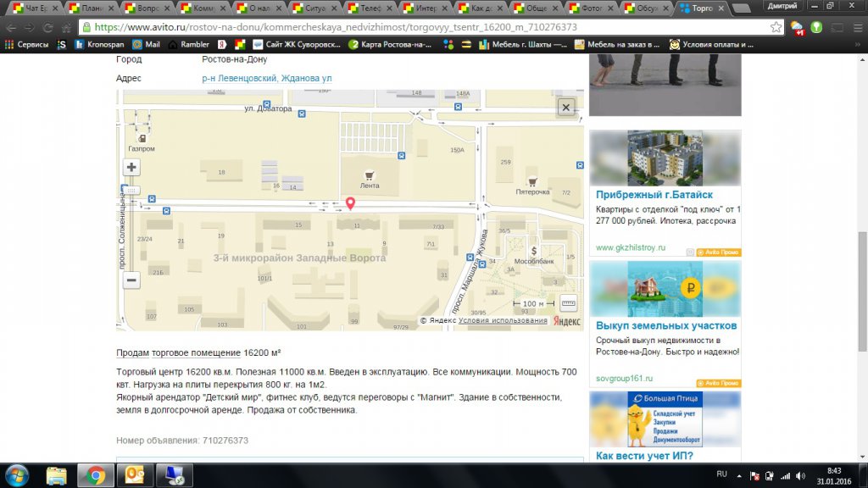
Task: Open the Яндекс logo link on the map
Action: pyautogui.click(x=567, y=321)
